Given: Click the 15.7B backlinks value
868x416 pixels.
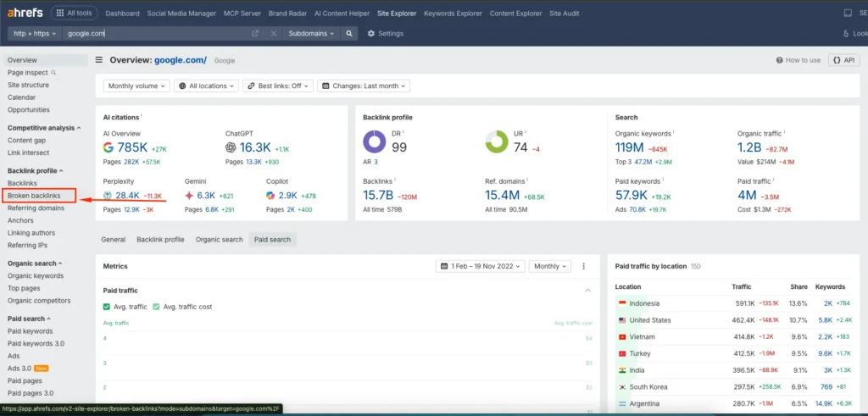Looking at the screenshot, I should click(x=378, y=195).
